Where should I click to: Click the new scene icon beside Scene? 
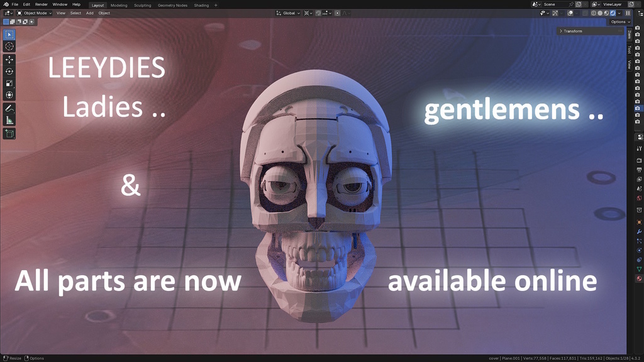click(x=579, y=4)
